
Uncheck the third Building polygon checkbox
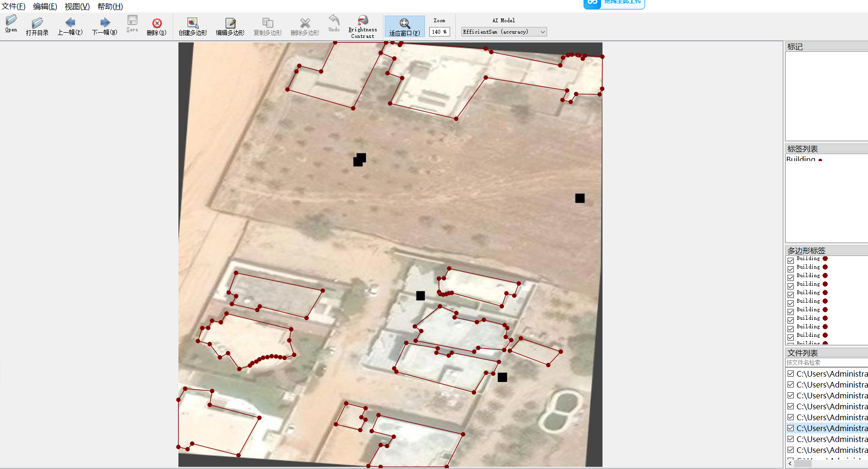(x=791, y=278)
